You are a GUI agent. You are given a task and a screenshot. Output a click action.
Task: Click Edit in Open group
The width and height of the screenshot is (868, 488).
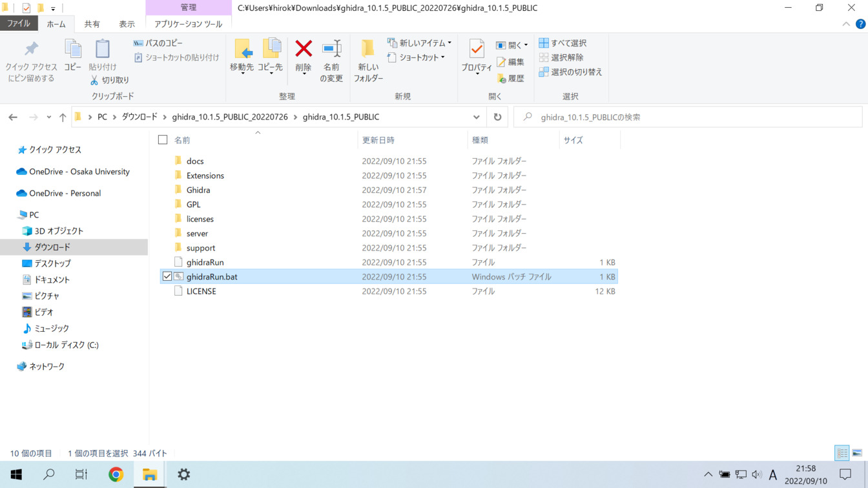510,62
